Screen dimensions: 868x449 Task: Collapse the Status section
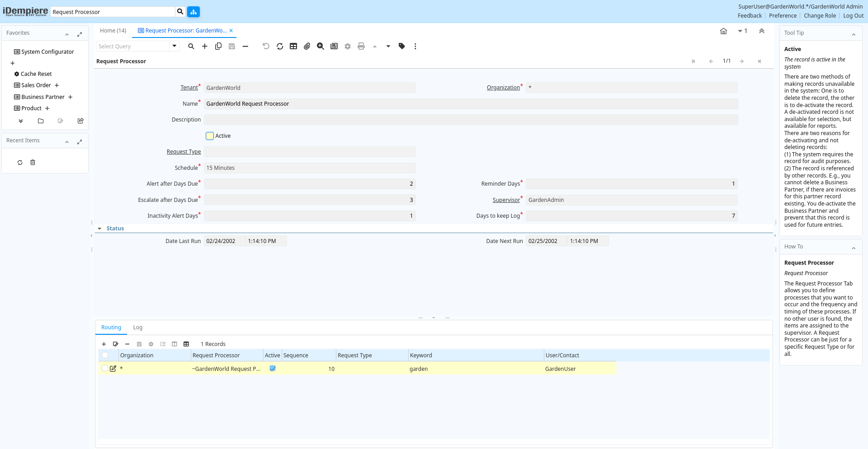point(100,229)
